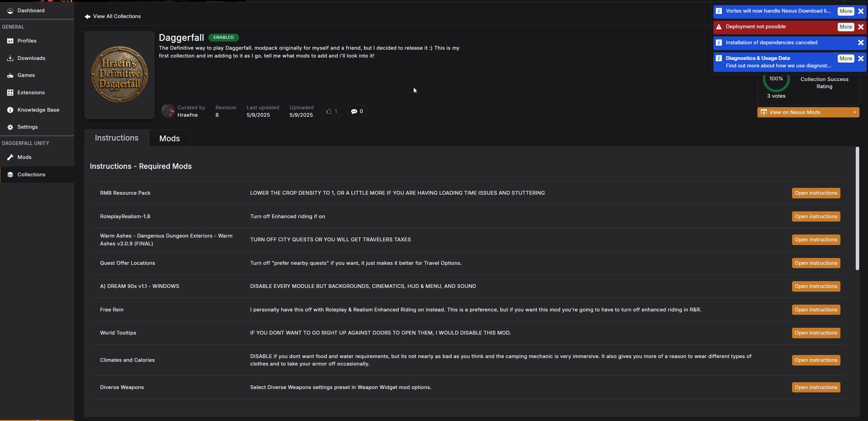868x421 pixels.
Task: Open instructions for Quest Offer Locations
Action: [x=816, y=263]
